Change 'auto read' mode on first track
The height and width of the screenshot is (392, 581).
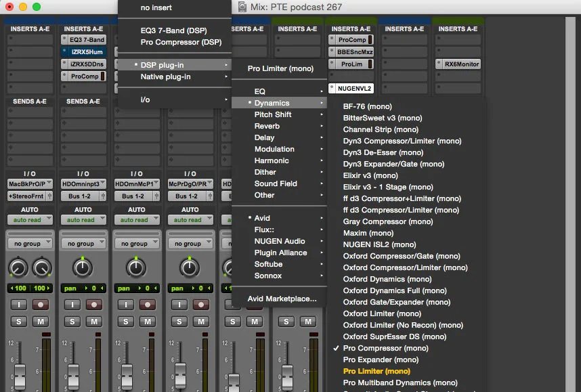(x=30, y=220)
